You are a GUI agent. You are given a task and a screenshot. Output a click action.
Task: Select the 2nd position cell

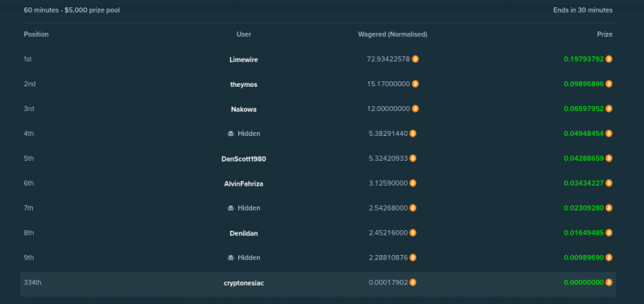(x=30, y=84)
